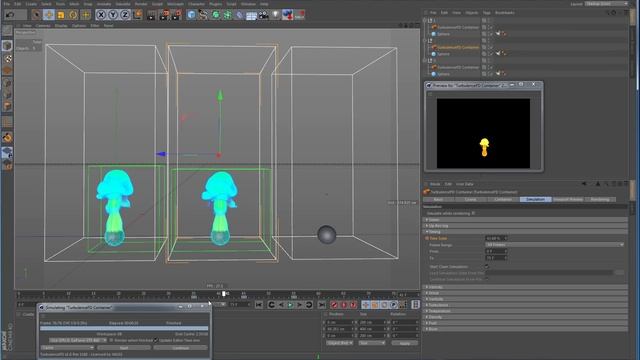
Task: Click the Autokeying red button
Action: point(344,305)
